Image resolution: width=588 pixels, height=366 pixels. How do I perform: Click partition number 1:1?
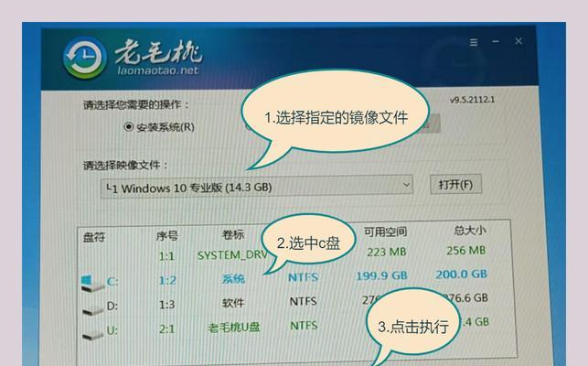click(166, 256)
